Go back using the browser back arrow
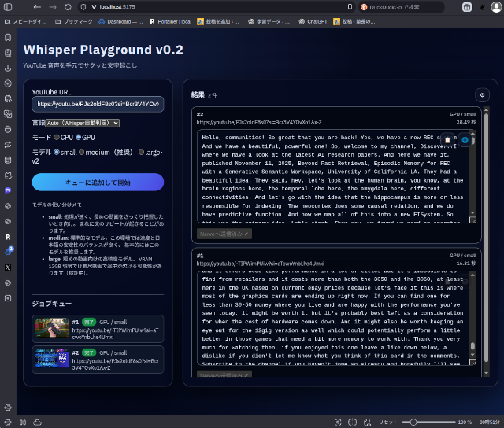 tap(37, 6)
